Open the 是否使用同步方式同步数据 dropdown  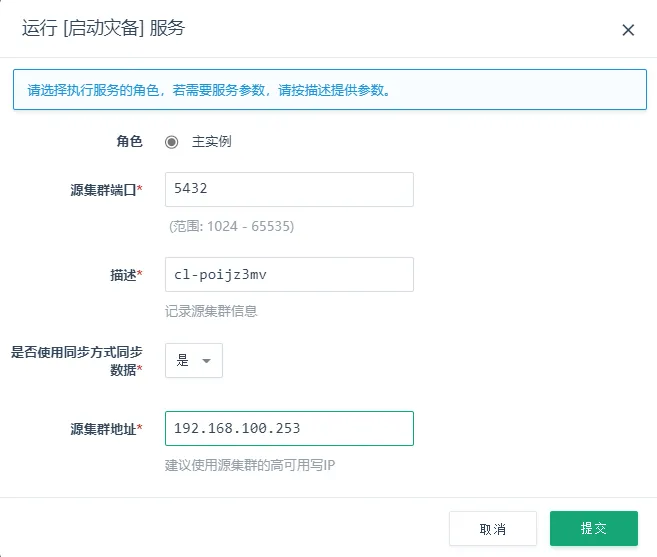(194, 360)
